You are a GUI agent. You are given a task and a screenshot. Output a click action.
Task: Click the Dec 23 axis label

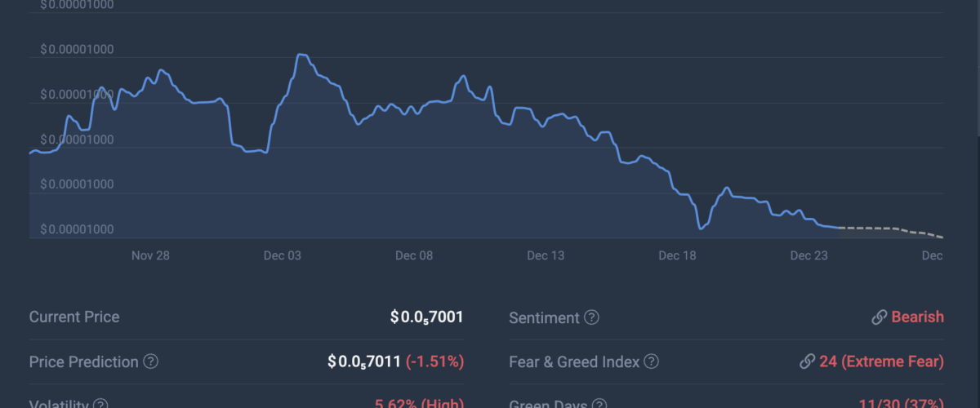(809, 255)
